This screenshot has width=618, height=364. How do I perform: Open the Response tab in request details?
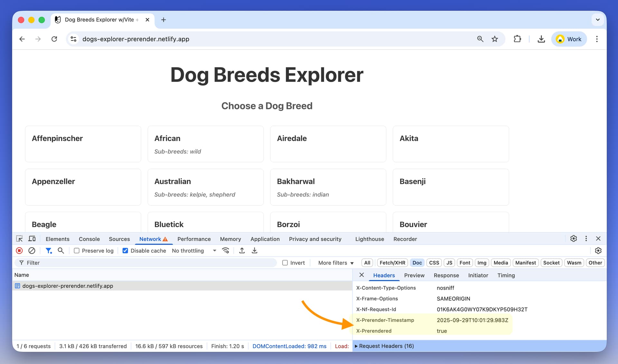(x=446, y=275)
